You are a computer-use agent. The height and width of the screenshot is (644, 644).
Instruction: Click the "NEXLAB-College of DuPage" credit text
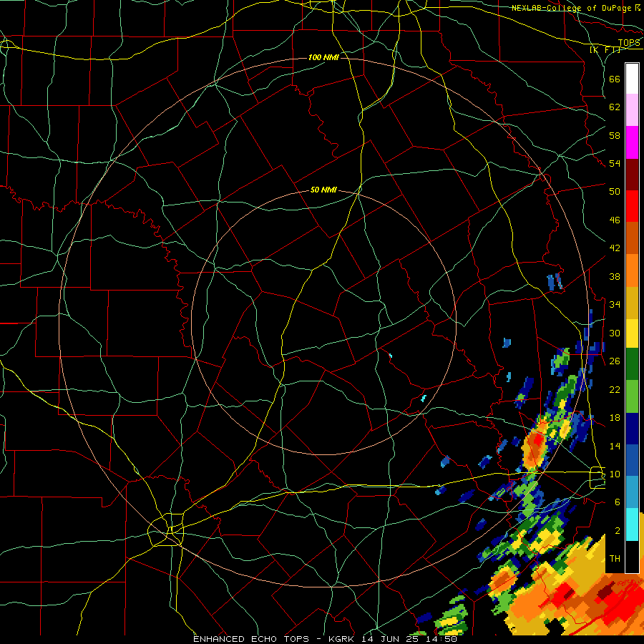(x=572, y=8)
